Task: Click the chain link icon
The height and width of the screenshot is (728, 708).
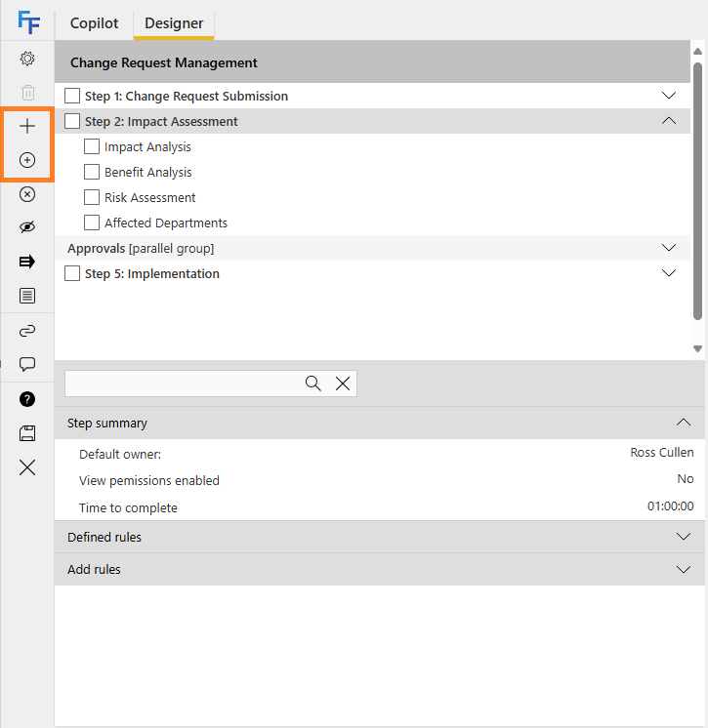Action: pos(27,331)
